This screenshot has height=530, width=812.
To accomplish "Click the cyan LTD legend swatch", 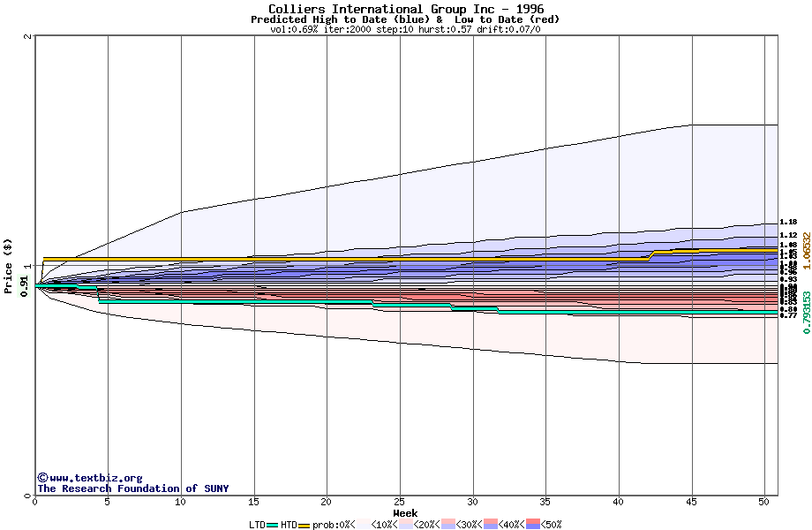I will pos(273,525).
